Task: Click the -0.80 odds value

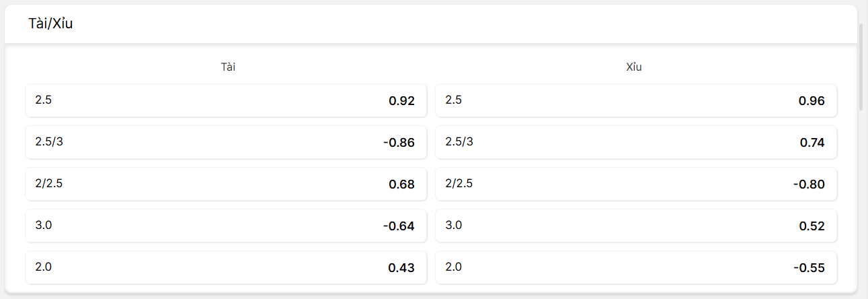Action: [x=809, y=185]
